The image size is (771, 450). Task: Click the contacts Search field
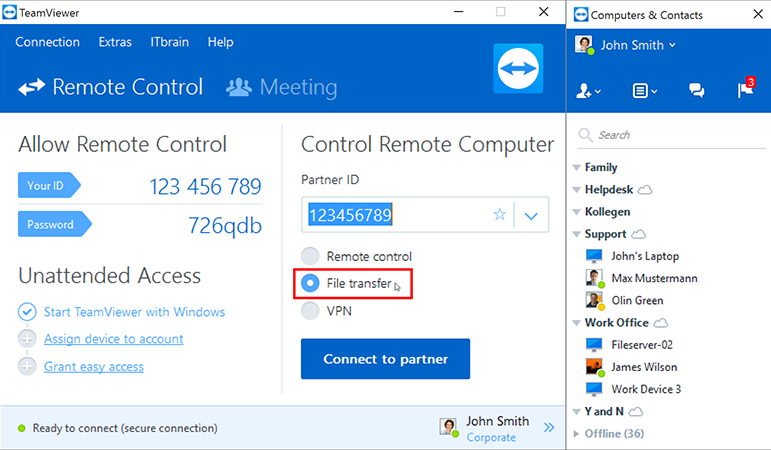click(x=671, y=135)
